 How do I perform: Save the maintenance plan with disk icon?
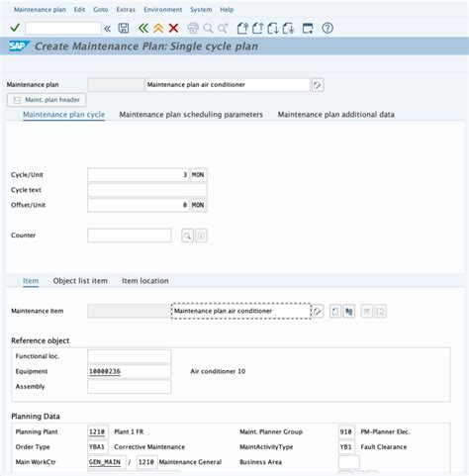(x=124, y=28)
